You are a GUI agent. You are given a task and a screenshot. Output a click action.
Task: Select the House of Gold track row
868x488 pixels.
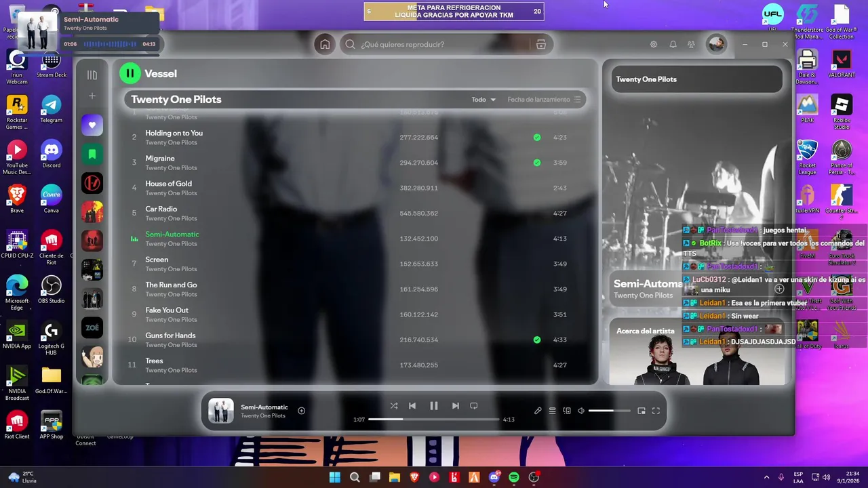pyautogui.click(x=354, y=188)
